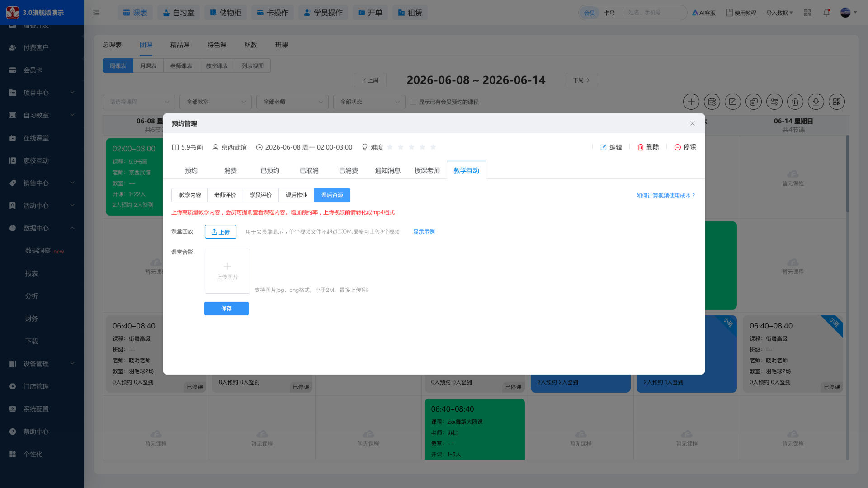Click the blue 保存 button
Viewport: 868px width, 488px height.
point(226,309)
